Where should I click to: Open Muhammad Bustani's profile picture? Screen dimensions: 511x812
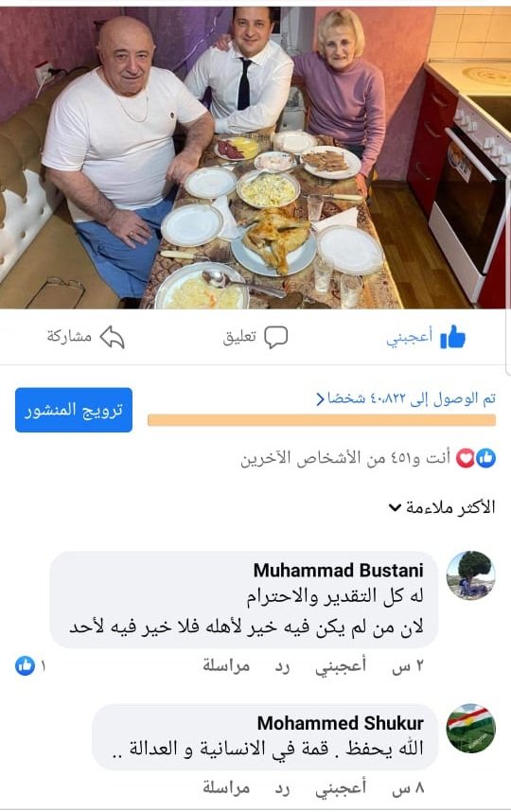click(470, 574)
